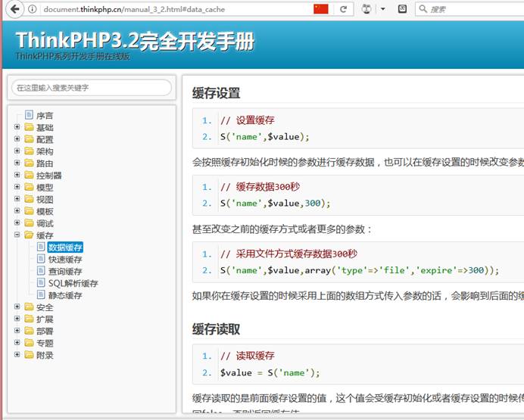Click the 模板 folder icon
Image resolution: width=524 pixels, height=420 pixels.
(29, 211)
